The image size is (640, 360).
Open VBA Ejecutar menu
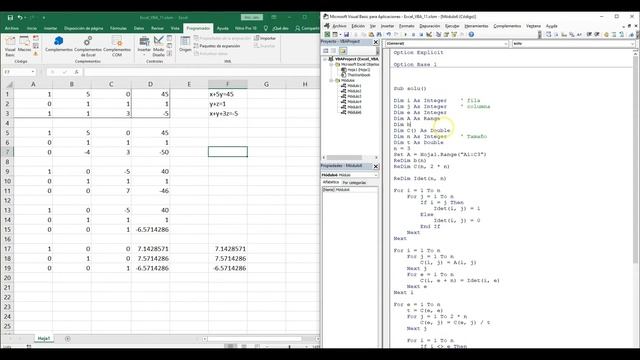click(452, 26)
